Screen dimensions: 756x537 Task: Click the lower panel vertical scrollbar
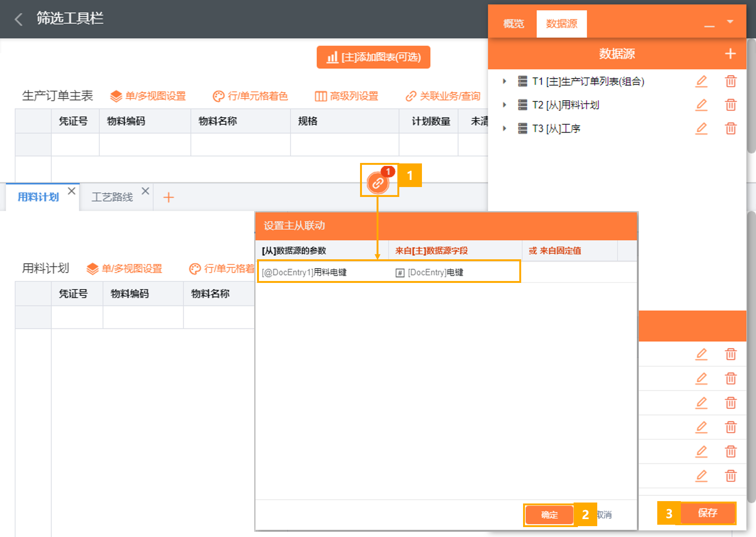click(x=751, y=357)
